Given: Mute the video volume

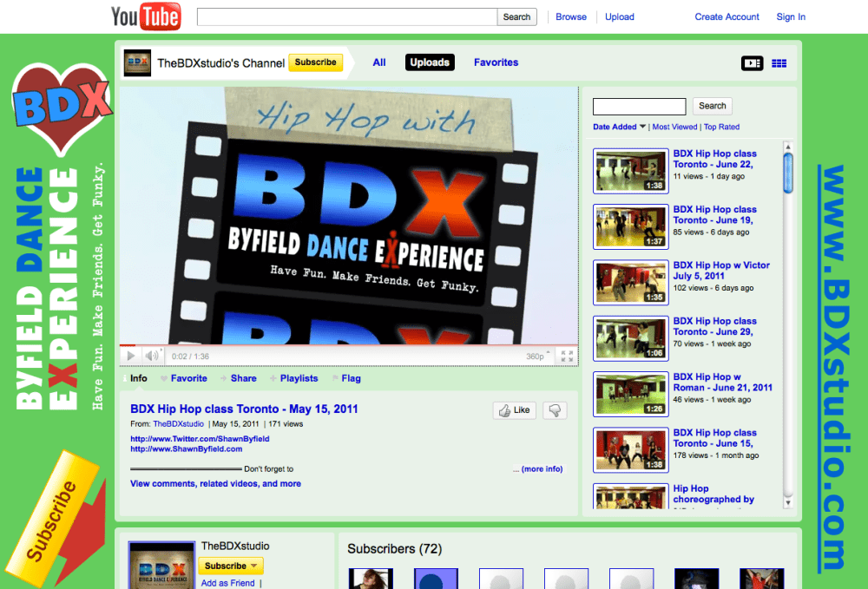Looking at the screenshot, I should click(x=151, y=356).
